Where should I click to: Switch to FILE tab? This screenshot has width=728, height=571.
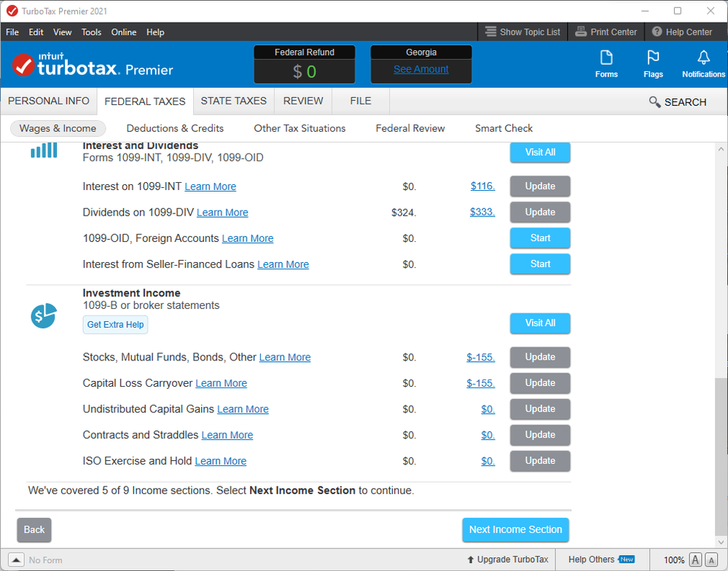361,101
